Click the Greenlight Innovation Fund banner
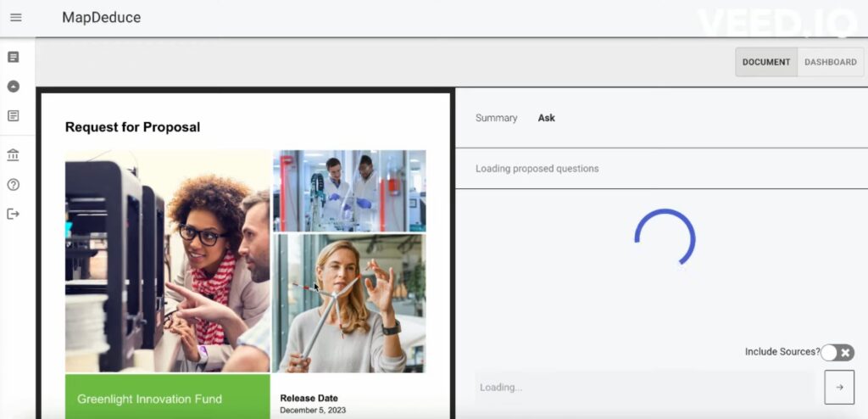Screen dimensions: 868x419 pyautogui.click(x=168, y=397)
